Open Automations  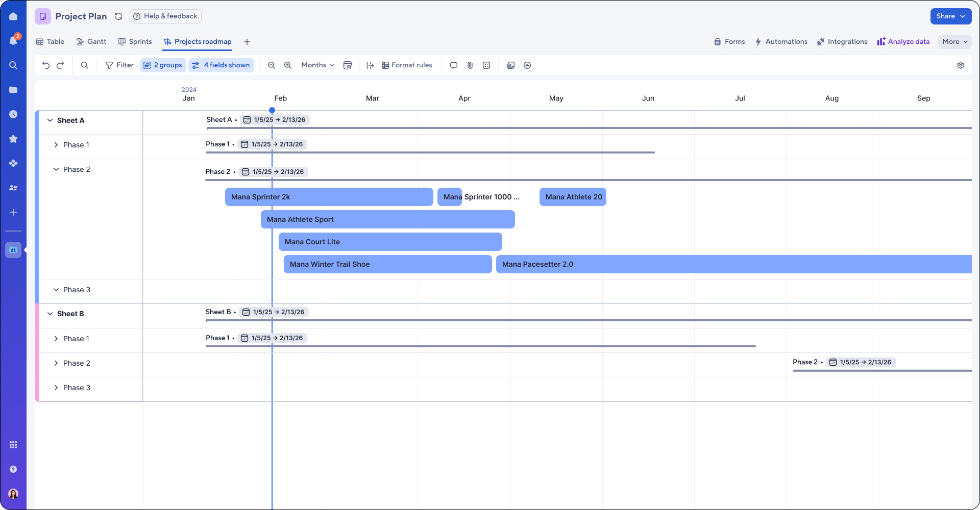(x=781, y=42)
